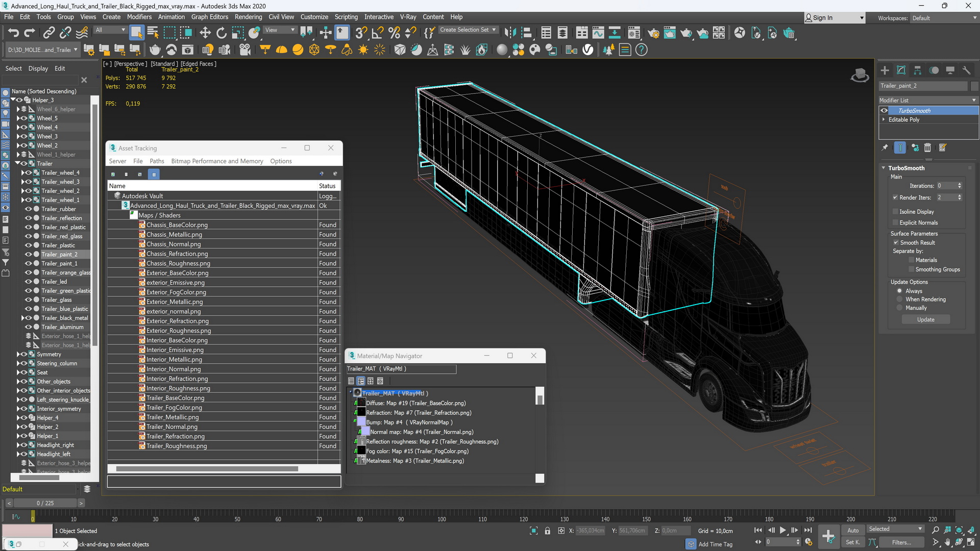Viewport: 980px width, 551px height.
Task: Toggle Smooth Result checkbox in TurboSmooth
Action: coord(896,242)
